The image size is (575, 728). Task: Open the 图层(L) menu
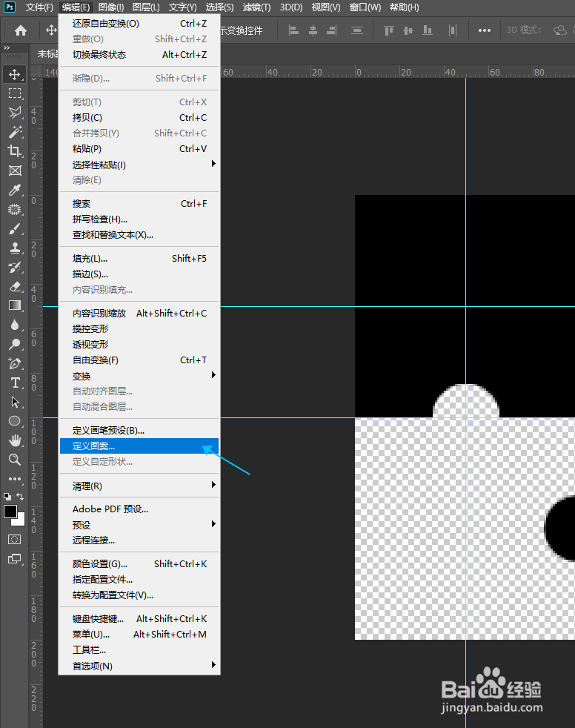pyautogui.click(x=146, y=7)
